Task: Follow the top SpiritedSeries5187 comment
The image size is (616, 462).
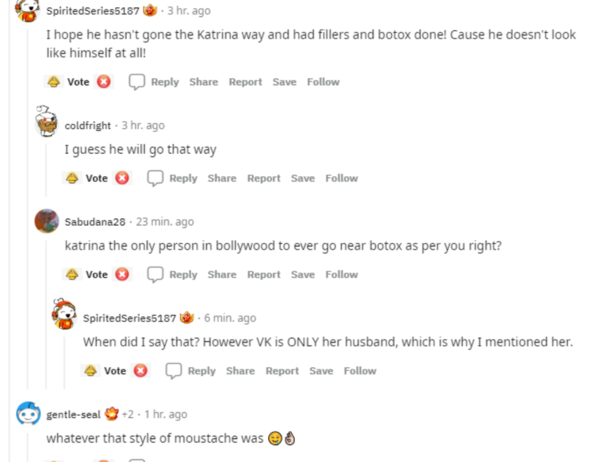Action: pyautogui.click(x=323, y=82)
